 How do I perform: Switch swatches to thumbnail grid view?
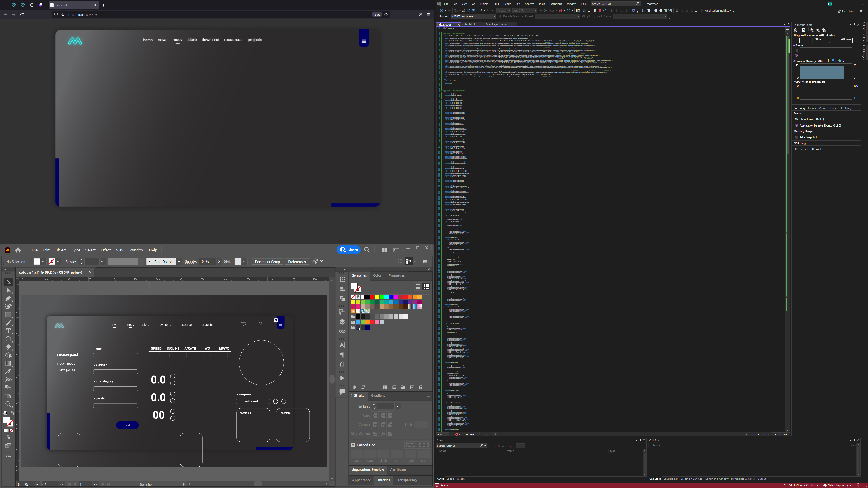426,287
